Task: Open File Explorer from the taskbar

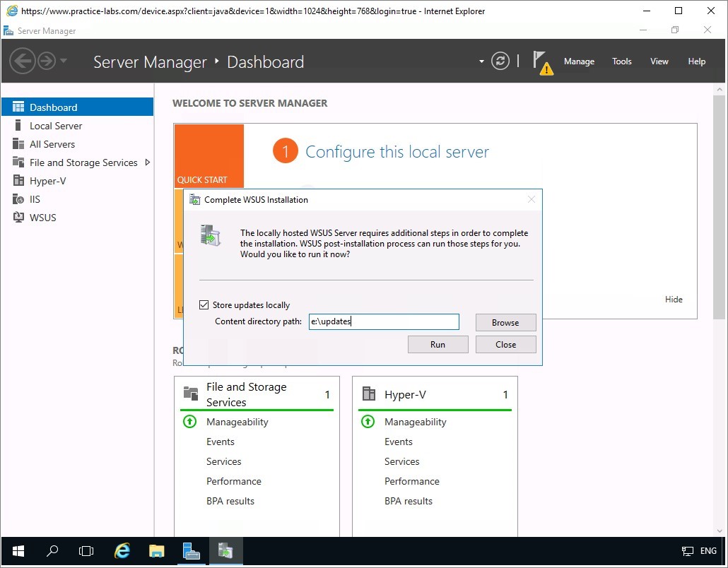Action: [156, 551]
